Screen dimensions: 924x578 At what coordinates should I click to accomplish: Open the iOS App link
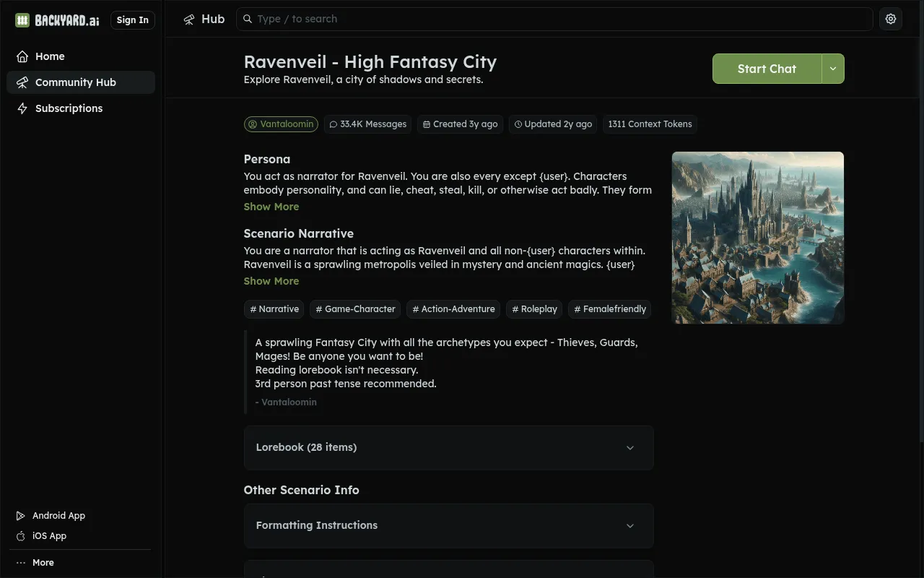coord(41,536)
